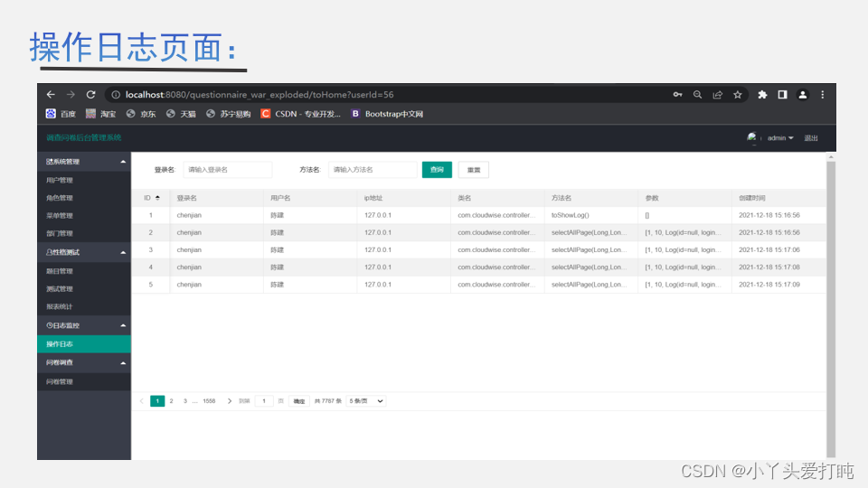Open the browser extensions puzzle icon
868x488 pixels.
tap(762, 95)
